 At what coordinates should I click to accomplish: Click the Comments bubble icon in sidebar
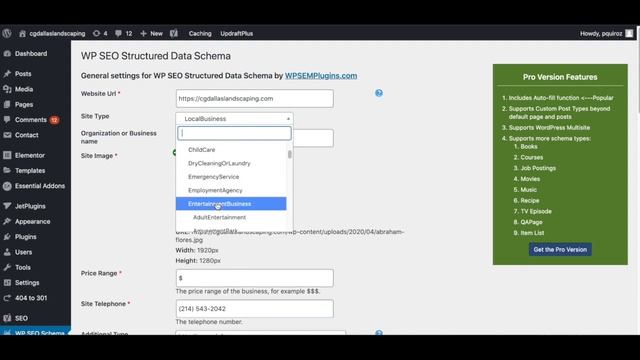7,120
